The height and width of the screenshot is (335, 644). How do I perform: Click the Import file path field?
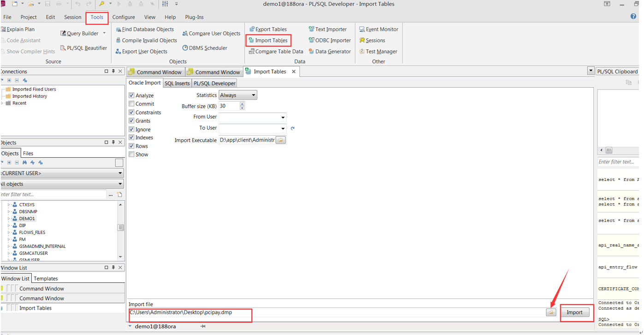(x=337, y=312)
